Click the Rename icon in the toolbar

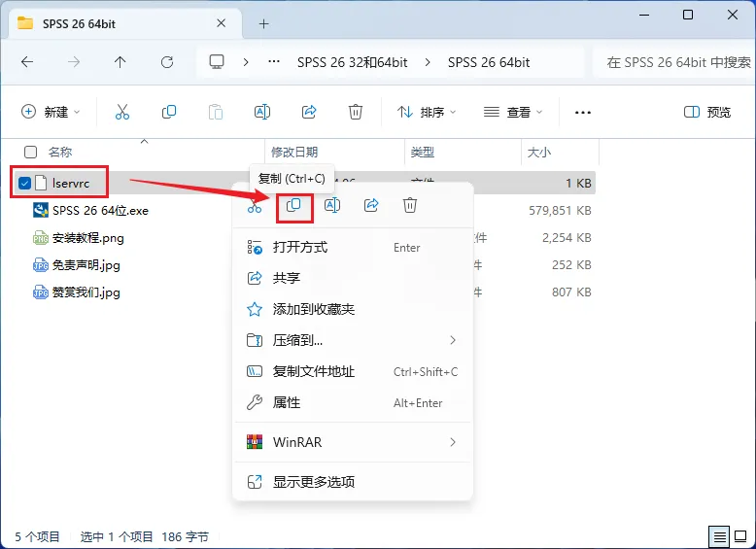tap(261, 113)
